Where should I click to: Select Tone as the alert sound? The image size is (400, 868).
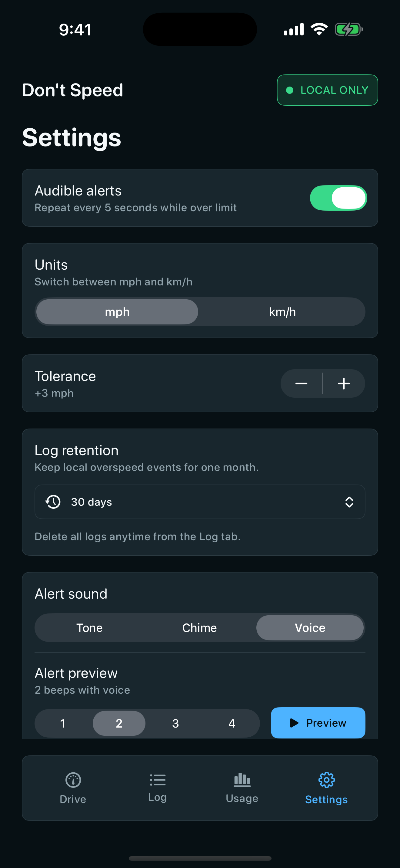point(89,627)
